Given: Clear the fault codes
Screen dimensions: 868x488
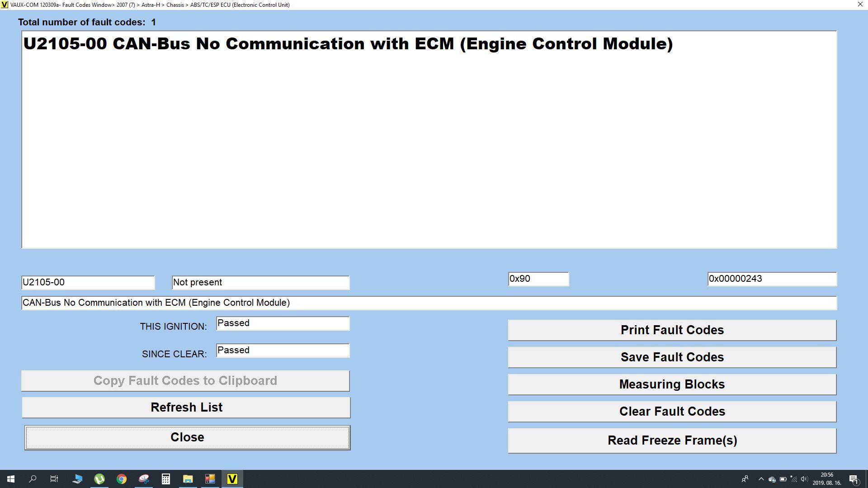Looking at the screenshot, I should 672,412.
